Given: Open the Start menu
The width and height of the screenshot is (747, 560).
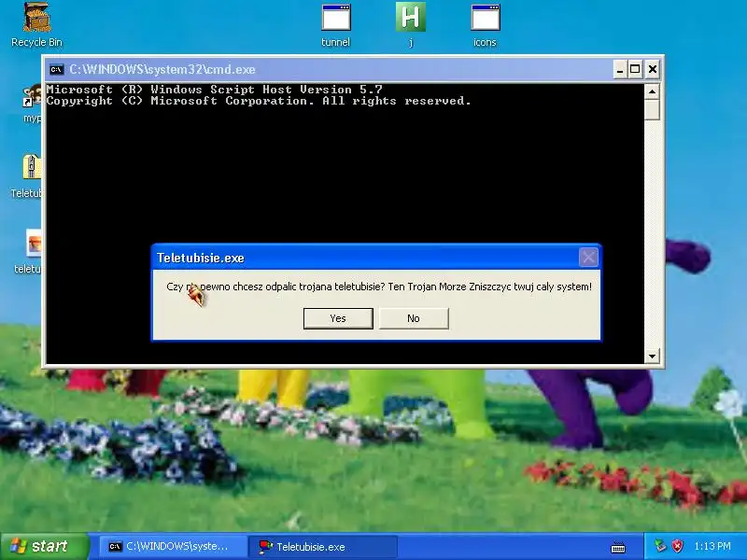Looking at the screenshot, I should 44,546.
